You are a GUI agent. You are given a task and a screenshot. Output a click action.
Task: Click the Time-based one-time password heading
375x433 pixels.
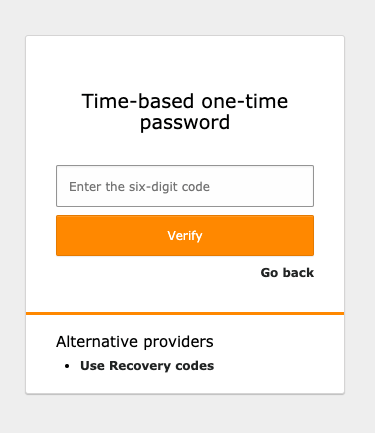click(x=185, y=112)
